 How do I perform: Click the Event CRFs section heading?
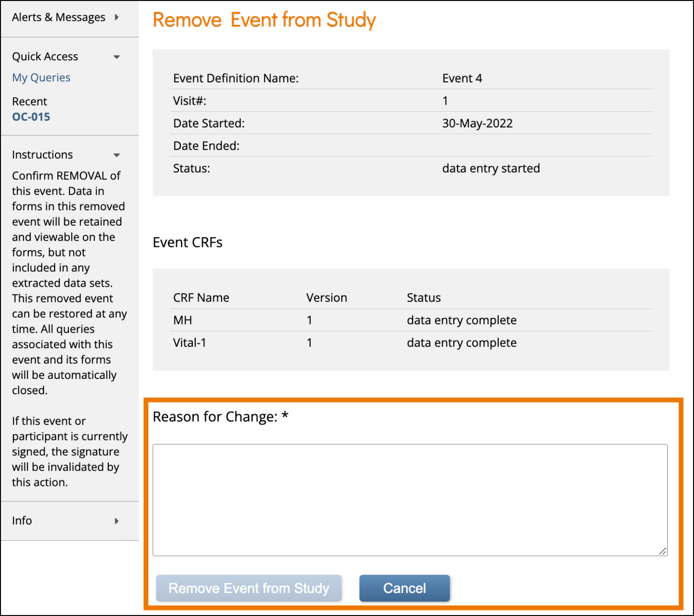[187, 243]
